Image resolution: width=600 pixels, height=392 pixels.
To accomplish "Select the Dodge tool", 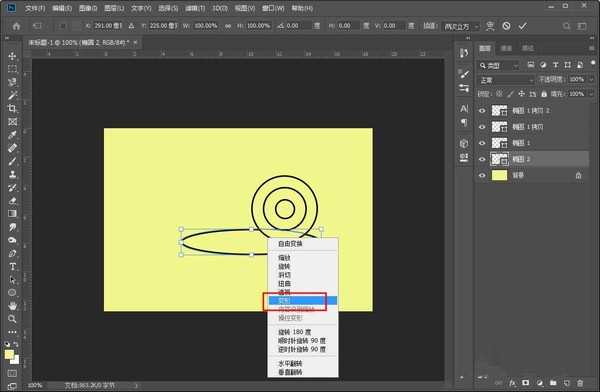I will coord(12,240).
